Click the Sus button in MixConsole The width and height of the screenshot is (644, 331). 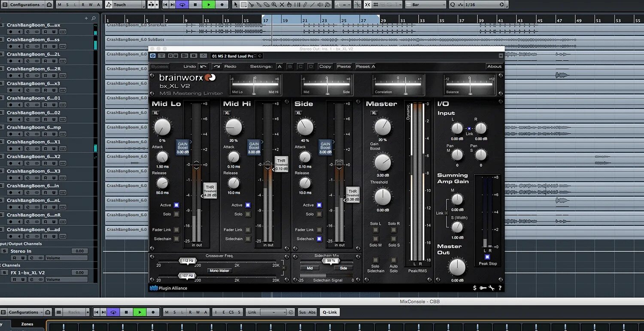pyautogui.click(x=302, y=312)
